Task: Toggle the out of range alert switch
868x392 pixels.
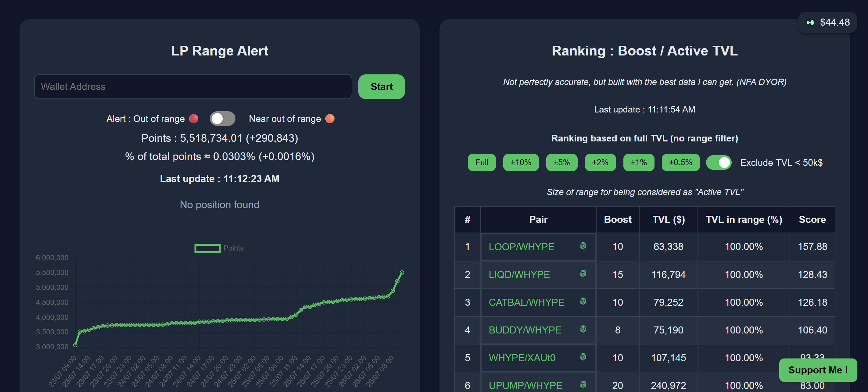Action: pos(222,119)
